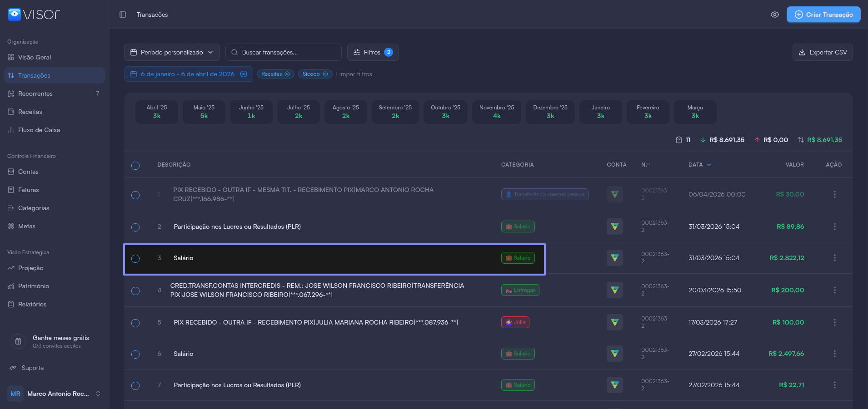Viewport: 868px width, 409px height.
Task: Check transaction 5 PIX from Julia
Action: tap(135, 323)
